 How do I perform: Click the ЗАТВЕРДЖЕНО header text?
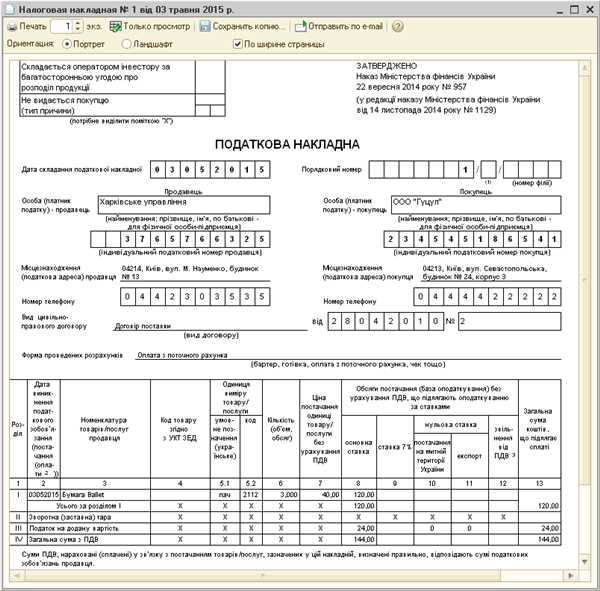pyautogui.click(x=386, y=66)
